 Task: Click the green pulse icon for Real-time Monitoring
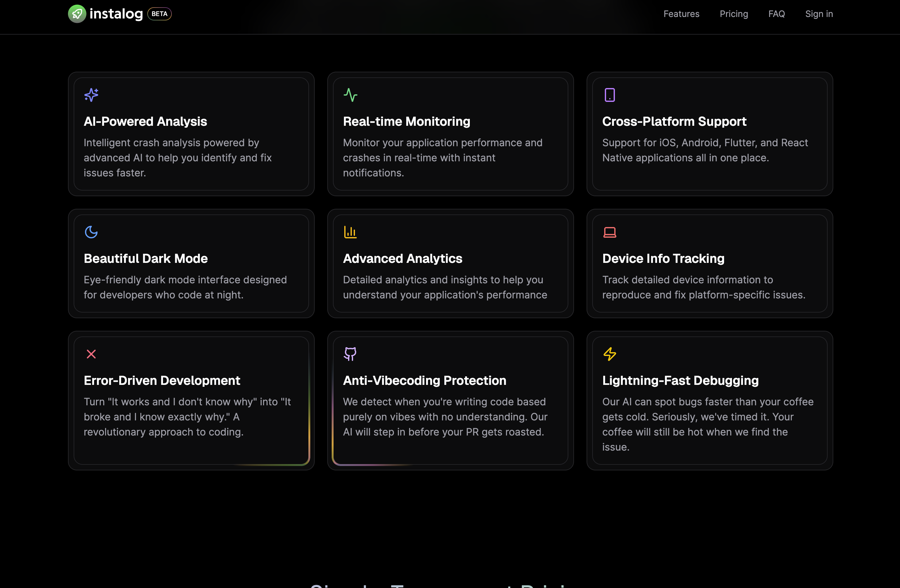coord(350,95)
